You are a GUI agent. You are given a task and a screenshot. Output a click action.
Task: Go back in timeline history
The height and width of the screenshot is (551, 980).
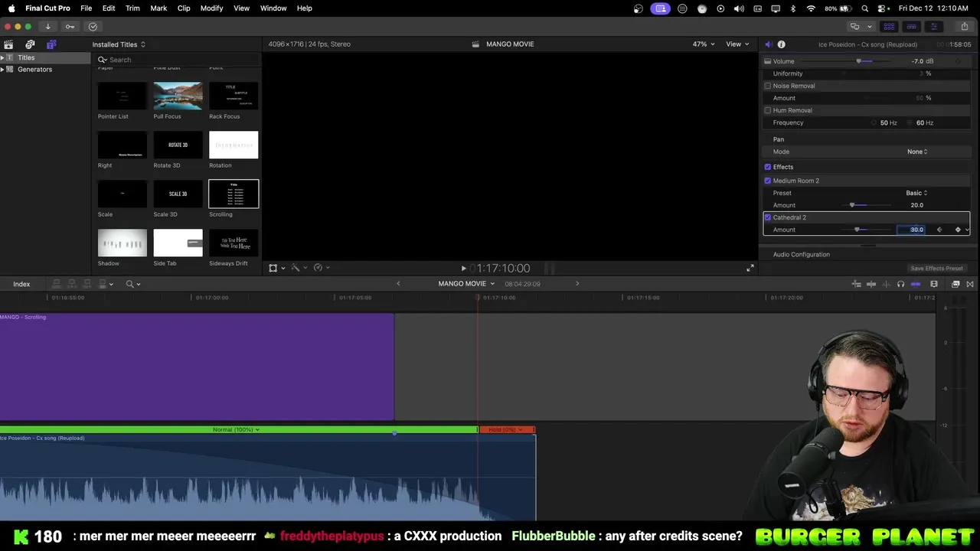pyautogui.click(x=398, y=284)
